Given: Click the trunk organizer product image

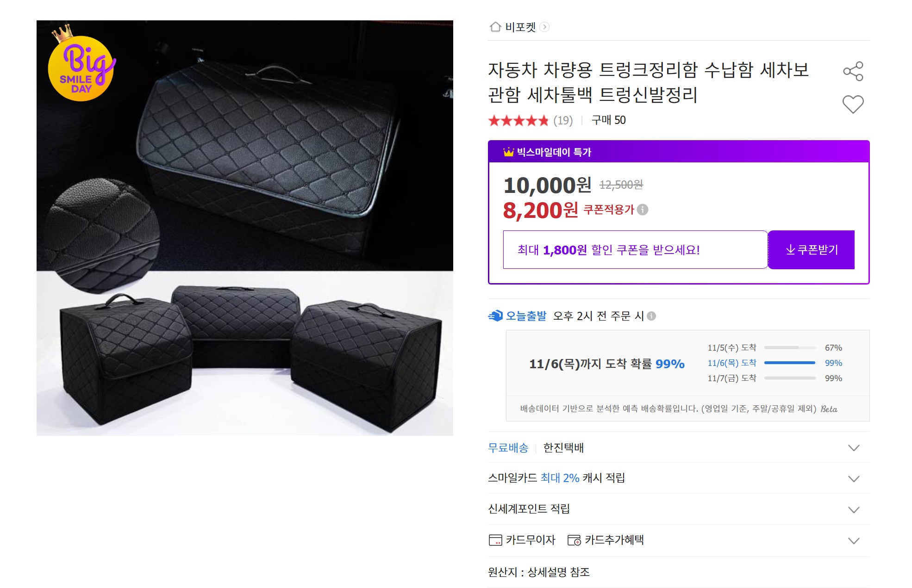Looking at the screenshot, I should pyautogui.click(x=244, y=228).
